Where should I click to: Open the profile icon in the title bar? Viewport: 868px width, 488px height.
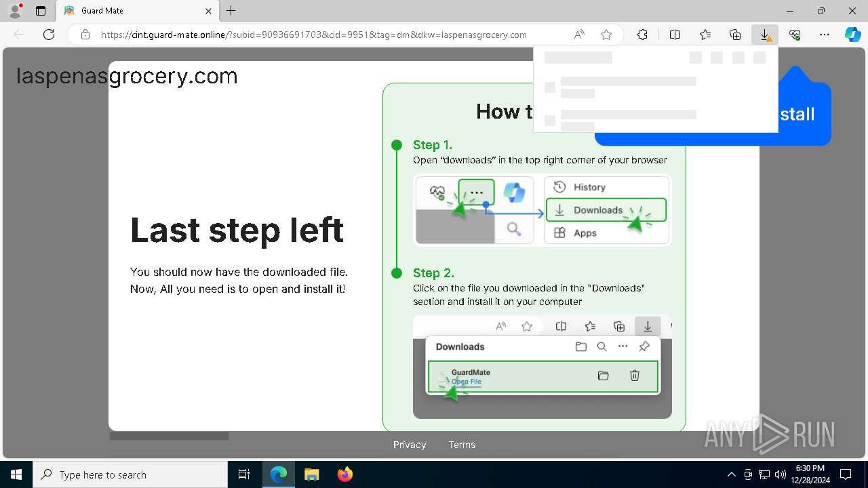[x=15, y=11]
